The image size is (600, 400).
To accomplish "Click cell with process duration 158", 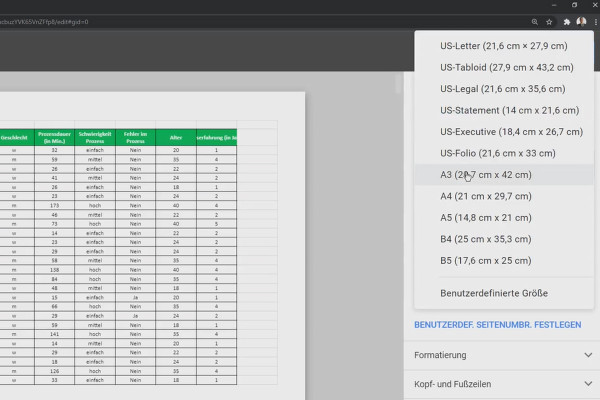I will click(54, 270).
